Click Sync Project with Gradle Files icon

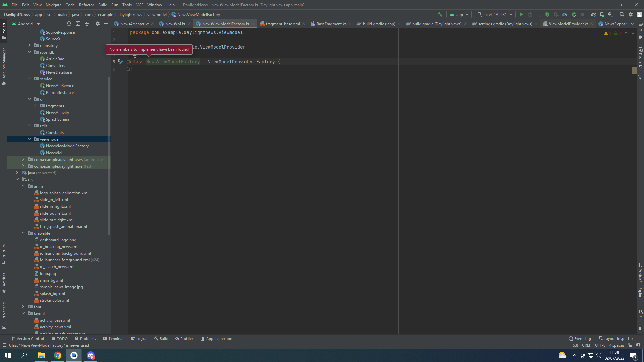pyautogui.click(x=593, y=14)
